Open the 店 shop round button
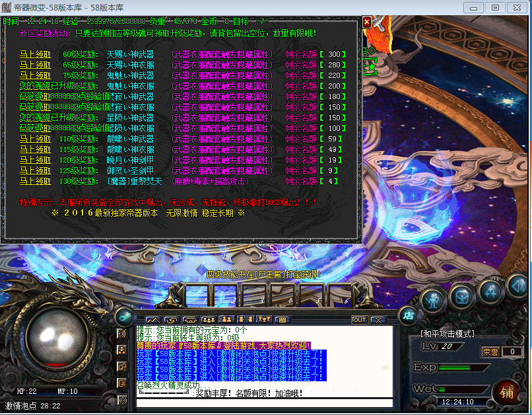Image resolution: width=532 pixels, height=415 pixels. coord(408,316)
